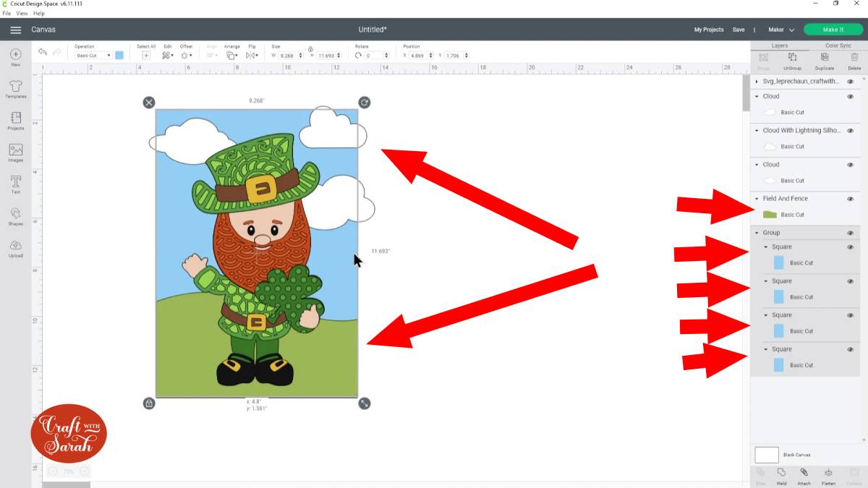Add text with the Text tool

15,184
